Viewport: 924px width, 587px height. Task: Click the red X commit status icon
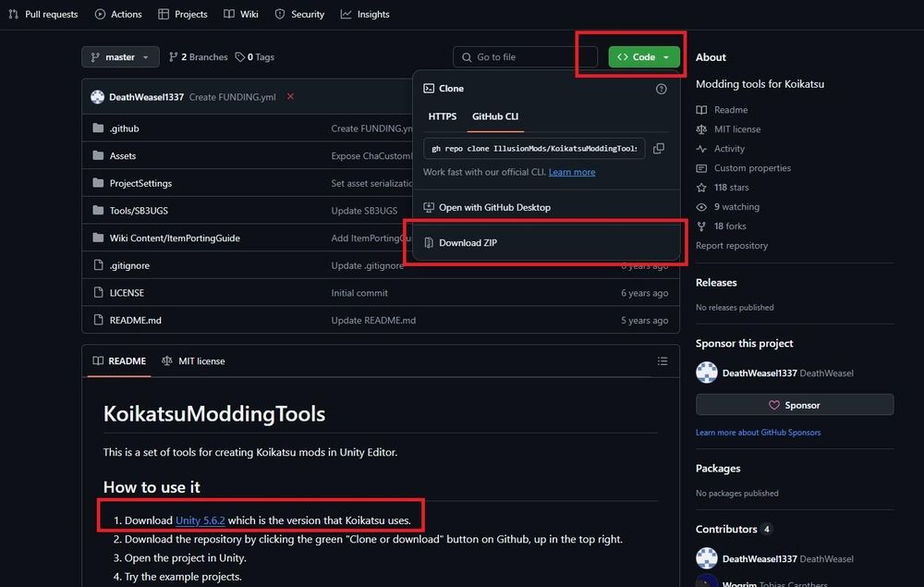pyautogui.click(x=289, y=96)
